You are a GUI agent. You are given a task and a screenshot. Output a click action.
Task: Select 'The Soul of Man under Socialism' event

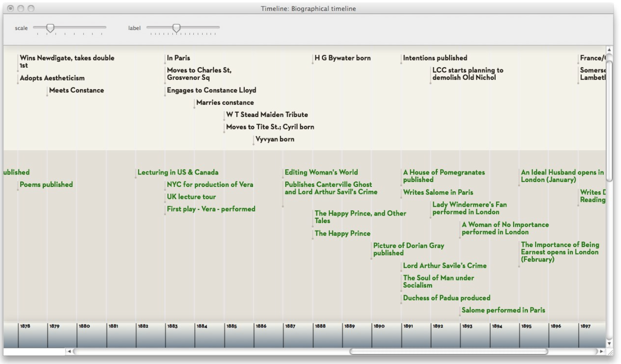[439, 281]
